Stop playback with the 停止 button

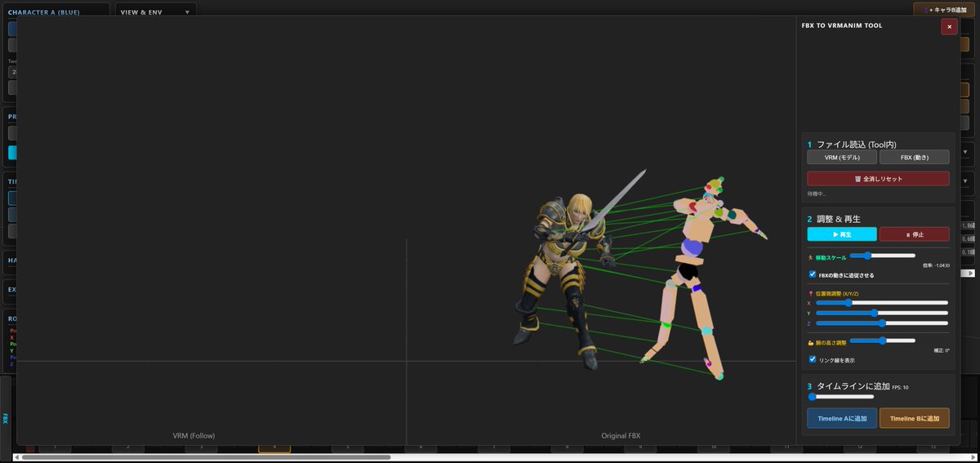pos(915,234)
